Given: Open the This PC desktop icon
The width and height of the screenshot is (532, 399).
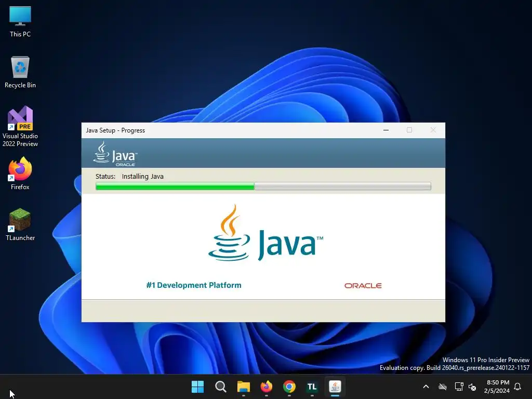Looking at the screenshot, I should coord(20,21).
